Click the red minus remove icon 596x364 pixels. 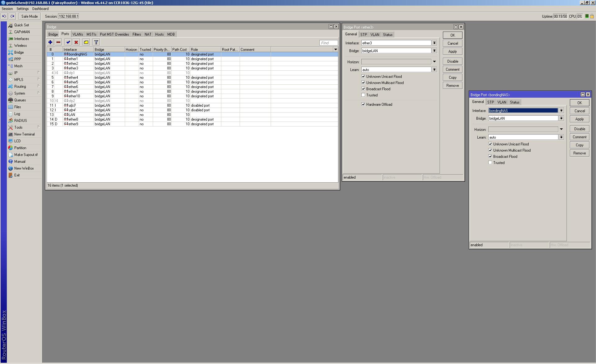58,42
